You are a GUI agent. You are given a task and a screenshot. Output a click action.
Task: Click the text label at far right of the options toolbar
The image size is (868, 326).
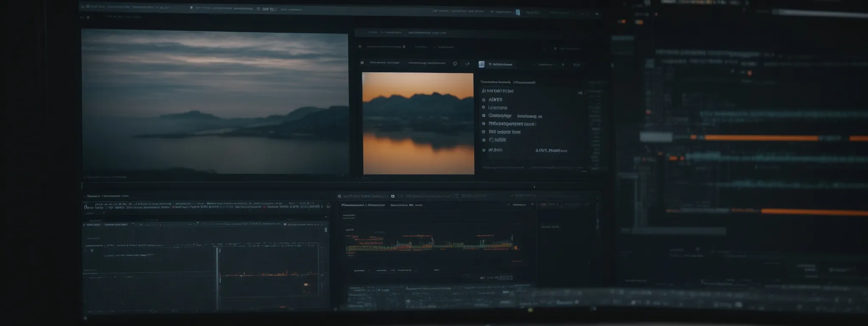pyautogui.click(x=576, y=65)
